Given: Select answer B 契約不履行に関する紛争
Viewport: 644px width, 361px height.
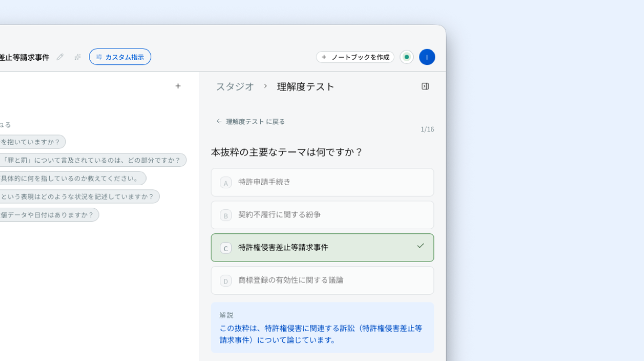Looking at the screenshot, I should coord(323,215).
